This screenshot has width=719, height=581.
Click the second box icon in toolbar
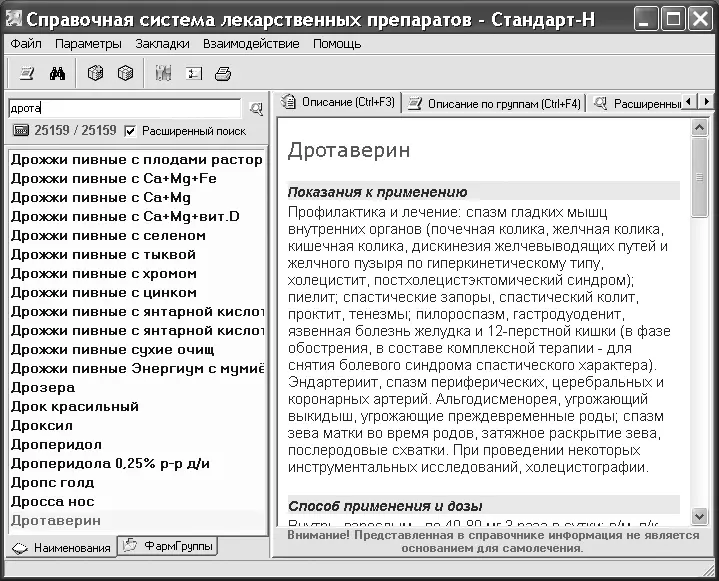(x=125, y=73)
